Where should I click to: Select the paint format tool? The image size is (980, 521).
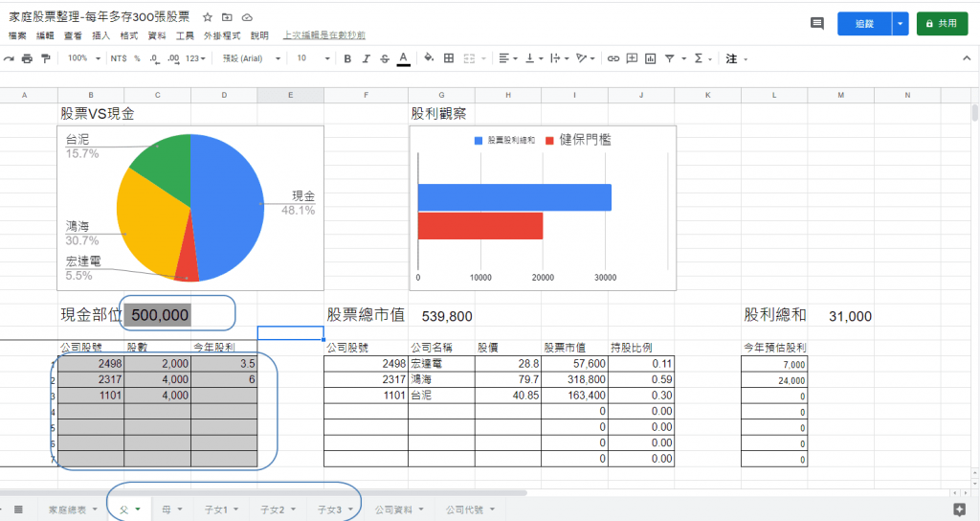coord(45,58)
